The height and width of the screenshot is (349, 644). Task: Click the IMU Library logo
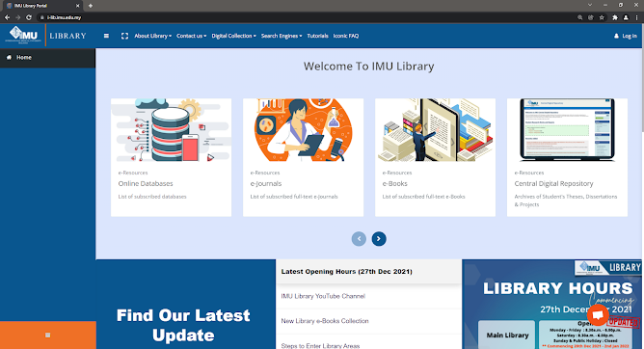(x=23, y=35)
